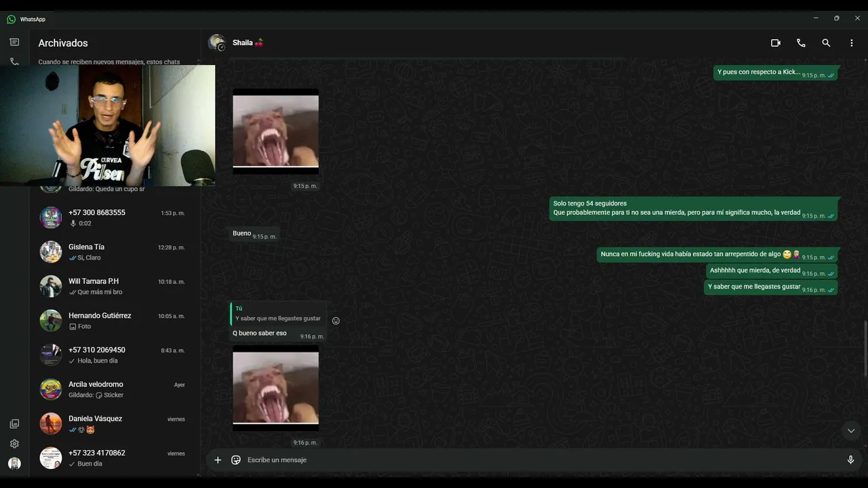Open the Settings gear in the sidebar
Screen dimensions: 868x488
[14, 444]
